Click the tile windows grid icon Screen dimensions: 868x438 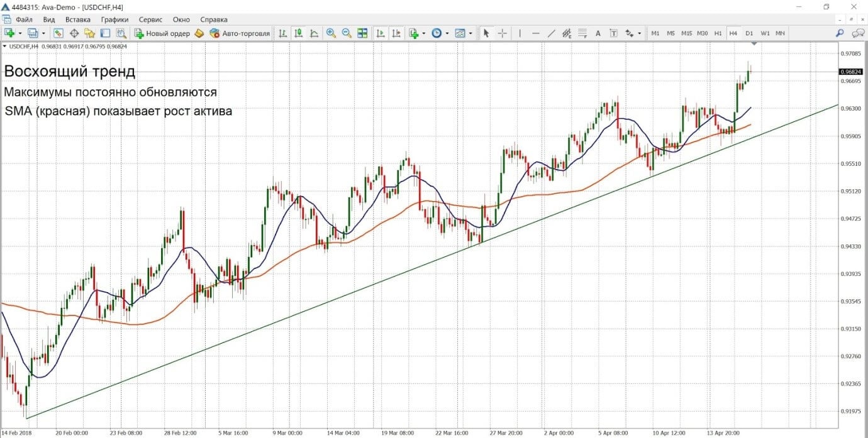(362, 33)
